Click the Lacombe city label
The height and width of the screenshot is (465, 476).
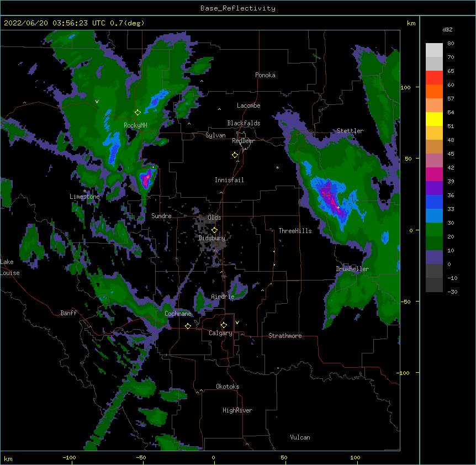point(248,105)
